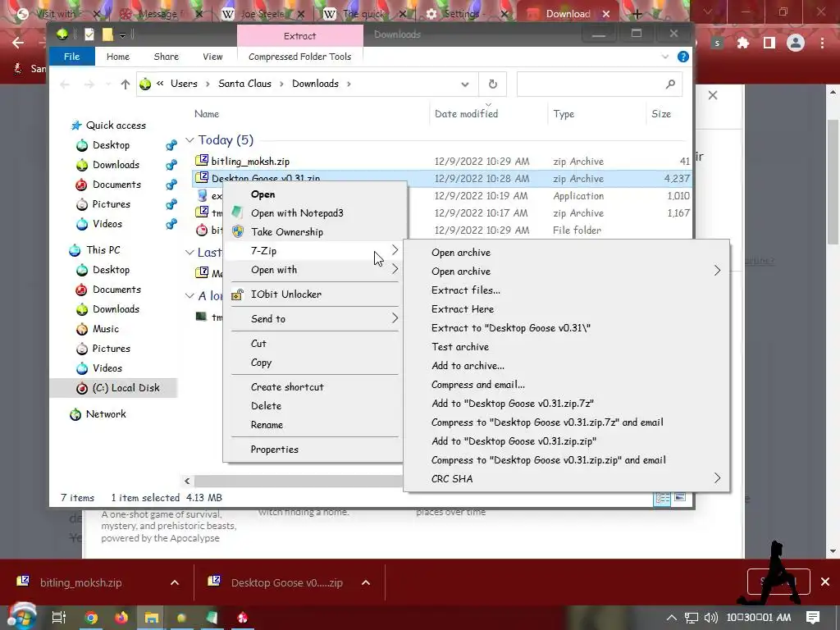Open the Share ribbon tab

166,57
